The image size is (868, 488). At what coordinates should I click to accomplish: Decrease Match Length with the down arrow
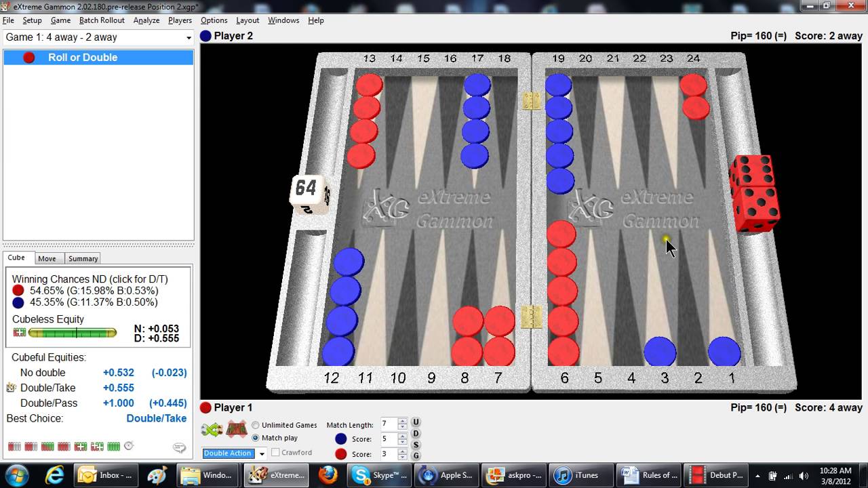click(402, 427)
